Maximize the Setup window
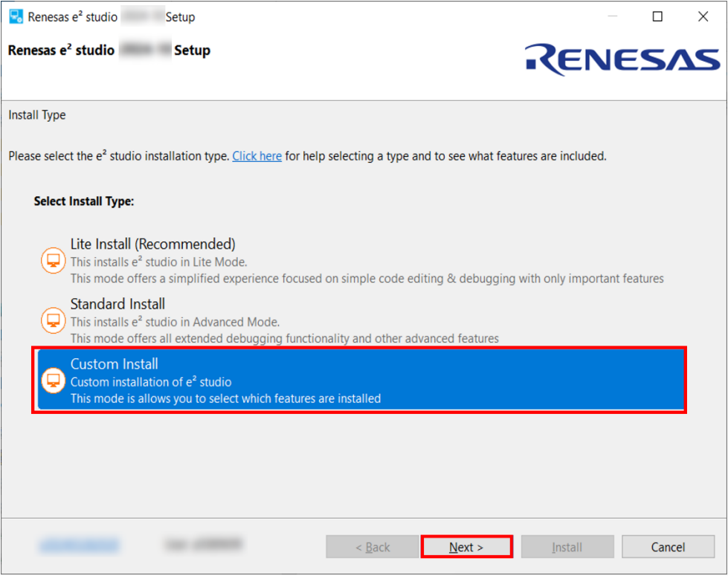 [657, 16]
